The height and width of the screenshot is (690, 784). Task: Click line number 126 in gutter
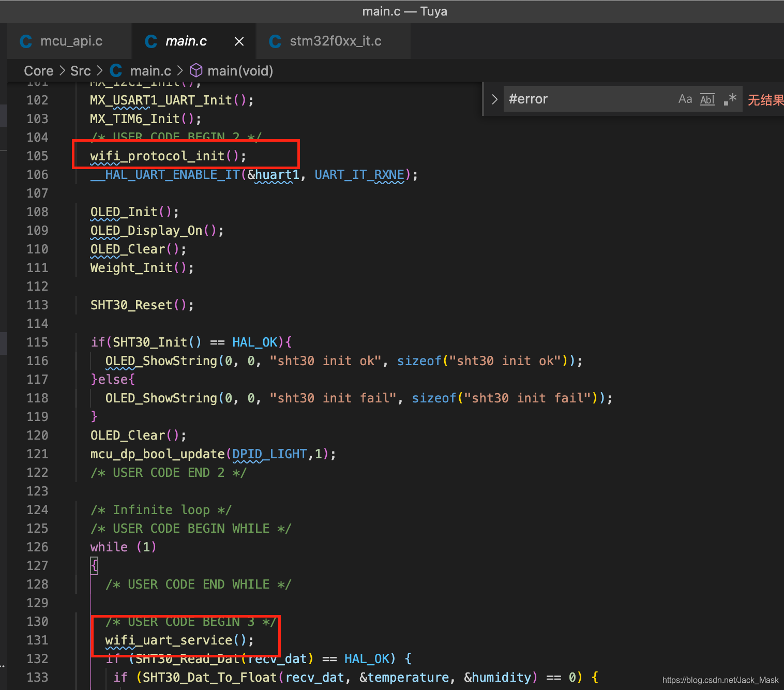(37, 547)
